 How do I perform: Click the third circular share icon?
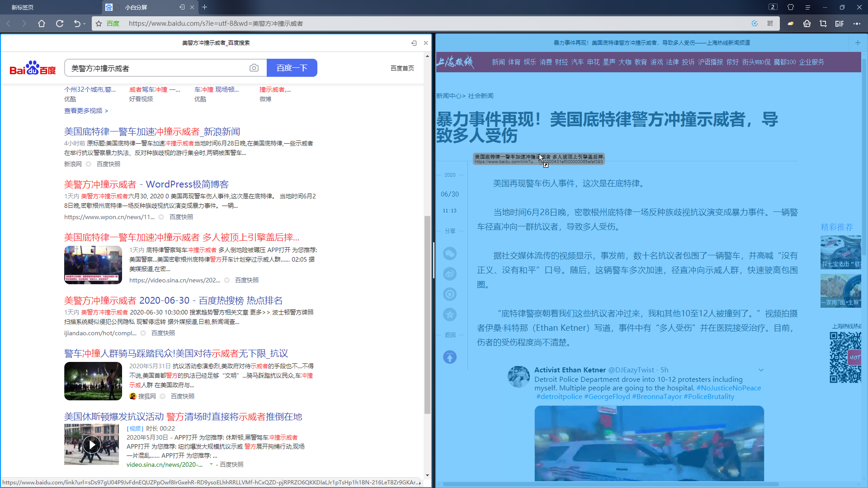pos(450,294)
